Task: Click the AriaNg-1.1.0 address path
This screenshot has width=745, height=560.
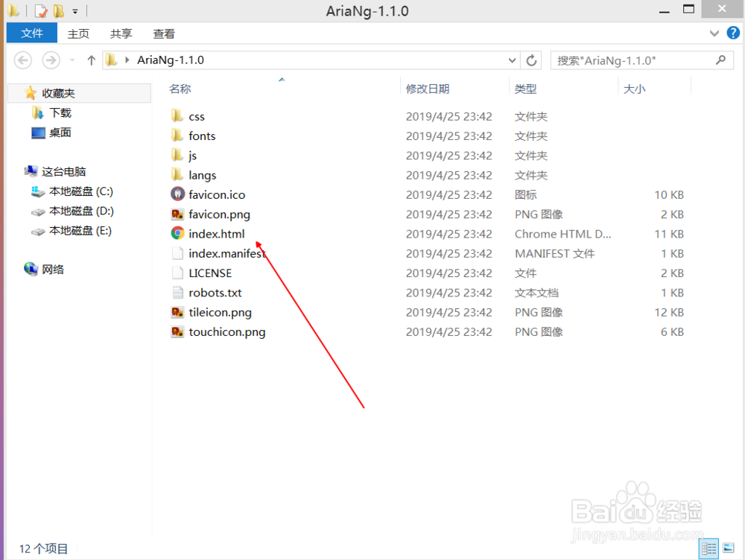Action: tap(171, 60)
